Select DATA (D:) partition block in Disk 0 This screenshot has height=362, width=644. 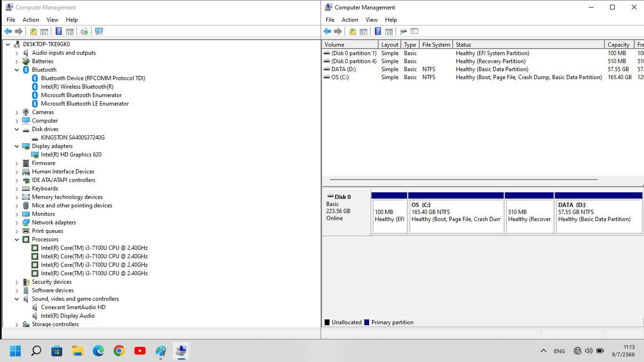click(599, 212)
